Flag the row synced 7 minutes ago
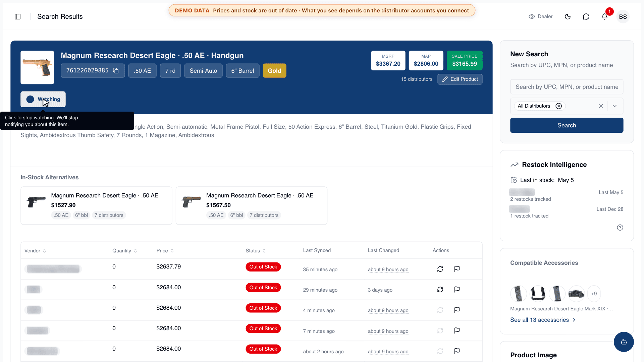 pyautogui.click(x=457, y=330)
